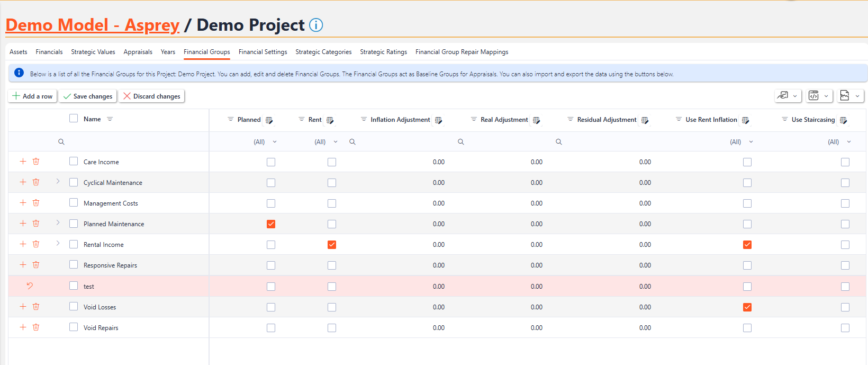Open the code window toolbar dropdown
The width and height of the screenshot is (868, 365).
pos(819,96)
